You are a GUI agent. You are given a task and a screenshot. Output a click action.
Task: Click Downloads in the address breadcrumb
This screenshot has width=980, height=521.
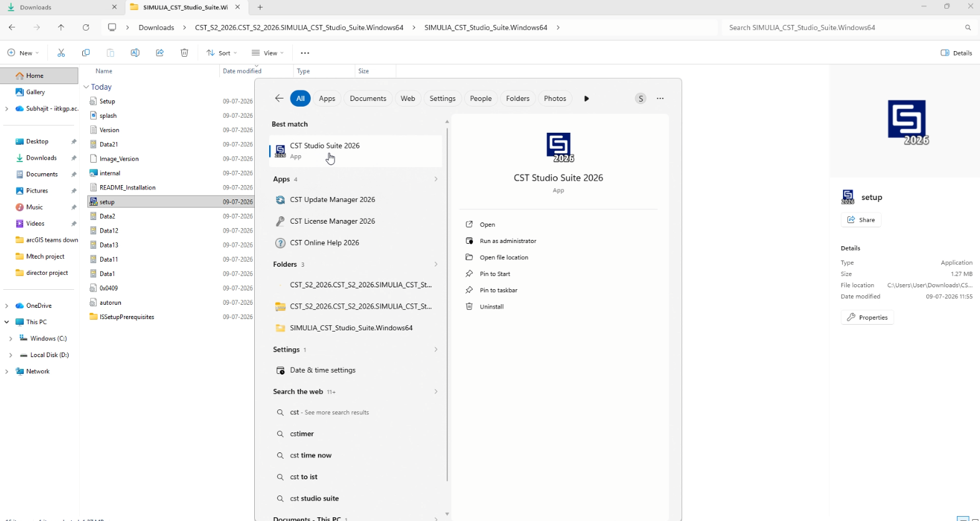coord(156,27)
